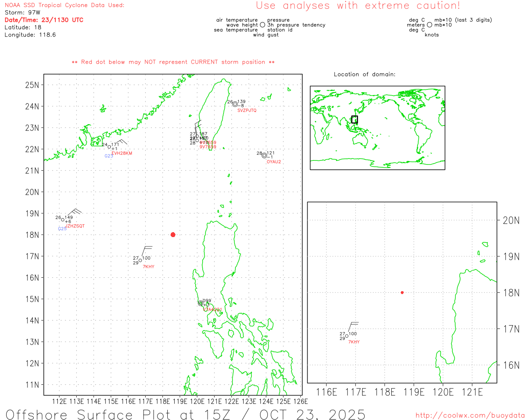Open the coolwx.com/buoydata link
Screen dimensions: 525x420
coord(470,415)
